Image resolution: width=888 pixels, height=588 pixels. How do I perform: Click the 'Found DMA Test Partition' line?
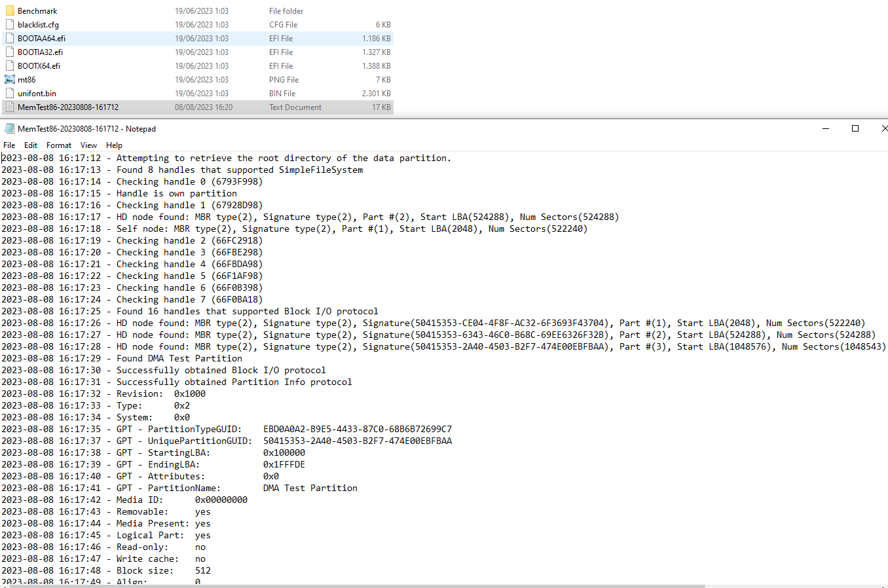pos(122,358)
